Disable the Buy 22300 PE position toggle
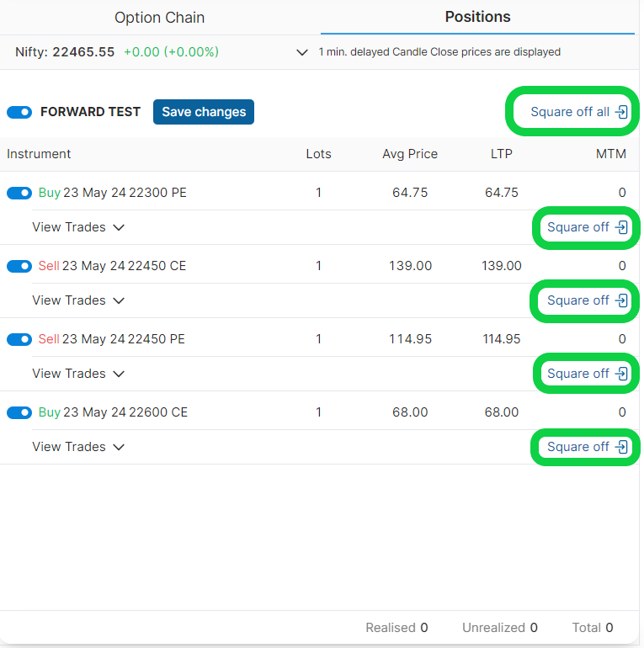This screenshot has width=644, height=648. [19, 193]
